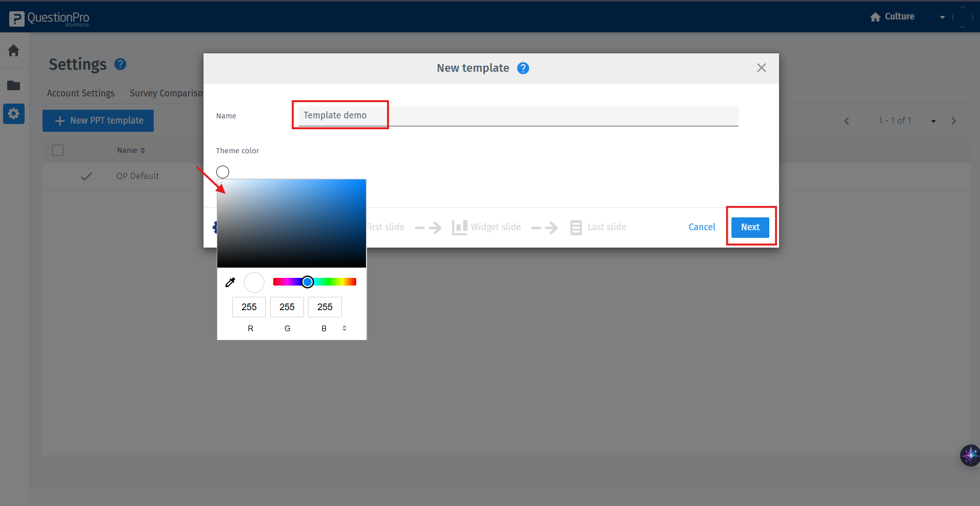Toggle the select-all checkbox in the table header
This screenshot has height=506, width=980.
point(58,150)
